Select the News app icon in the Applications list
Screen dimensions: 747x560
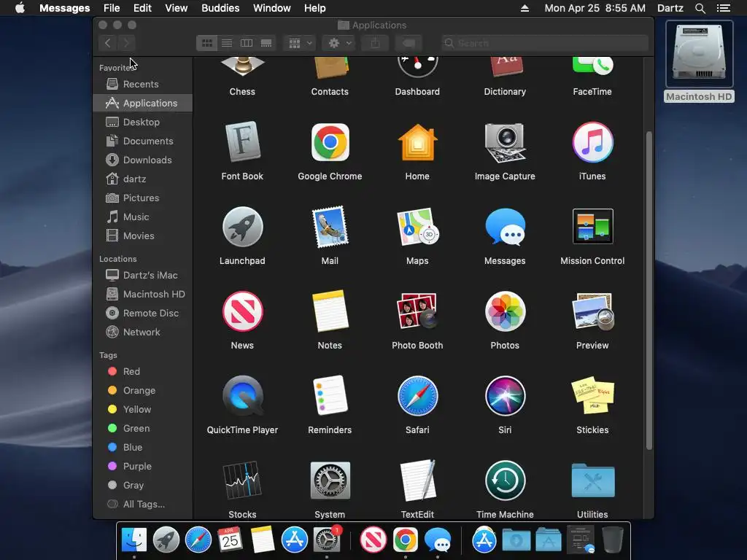(x=242, y=311)
